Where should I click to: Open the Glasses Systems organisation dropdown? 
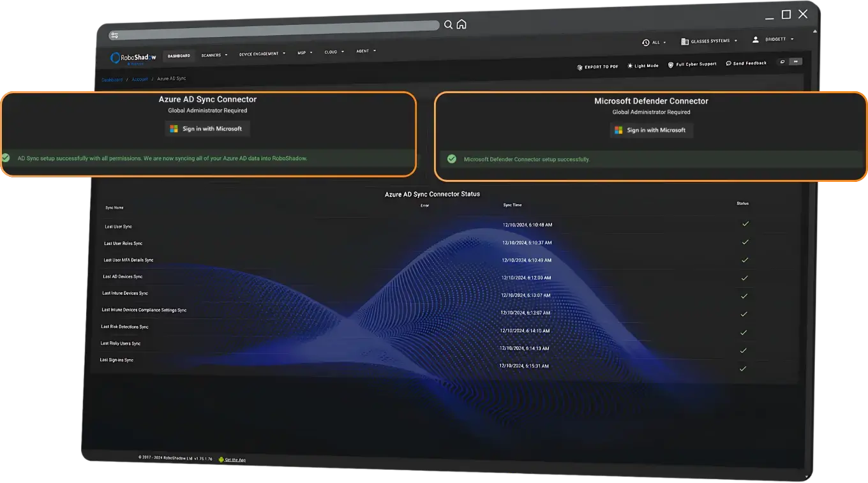pyautogui.click(x=709, y=41)
